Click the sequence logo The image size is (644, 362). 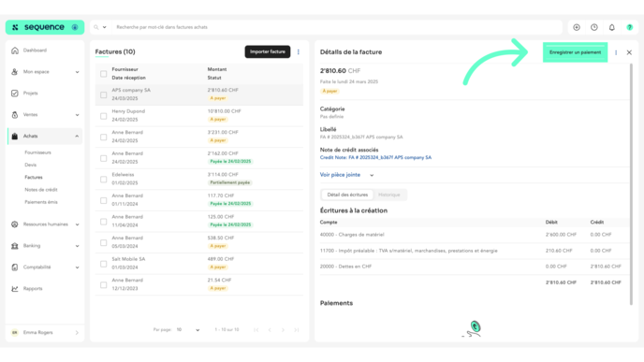pyautogui.click(x=39, y=27)
